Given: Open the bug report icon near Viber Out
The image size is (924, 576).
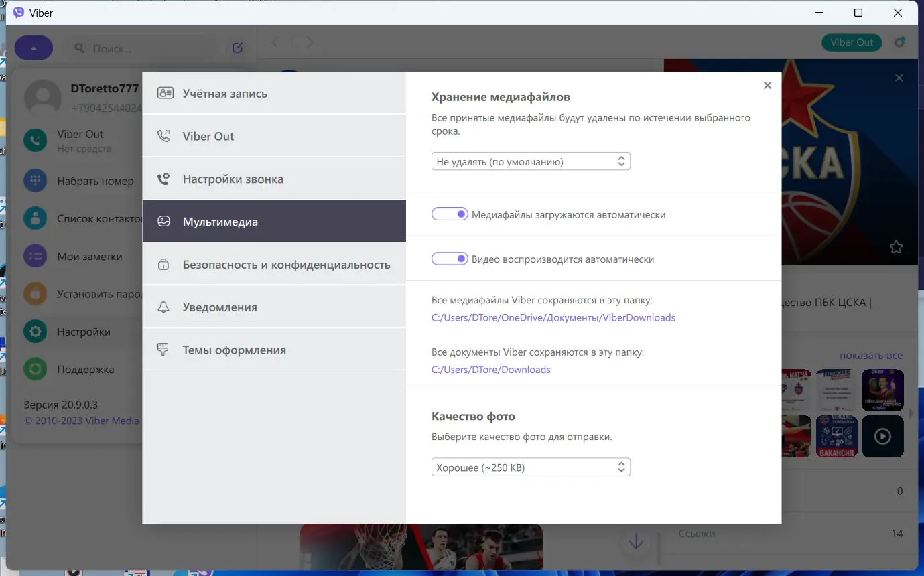Looking at the screenshot, I should pos(900,42).
